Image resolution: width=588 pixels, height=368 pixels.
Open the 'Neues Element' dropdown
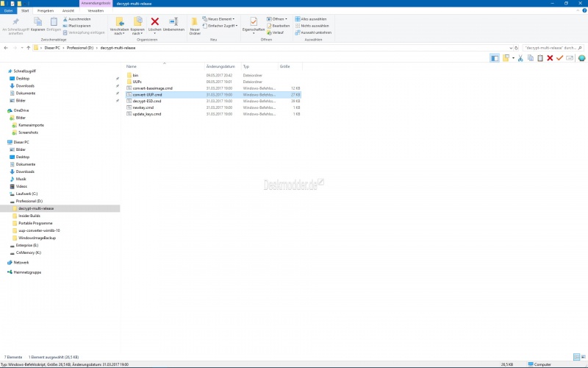click(218, 19)
